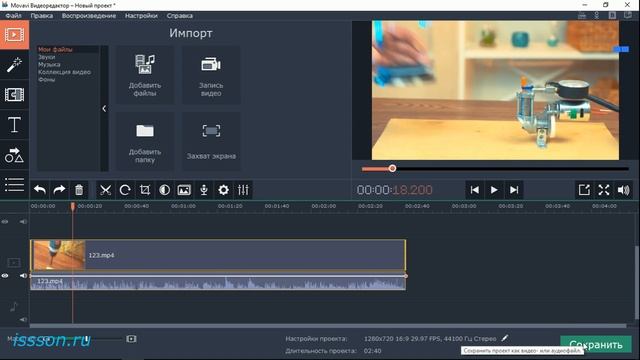Click the 1280x720 project settings text
Screen dimensions: 640x360
click(x=430, y=339)
